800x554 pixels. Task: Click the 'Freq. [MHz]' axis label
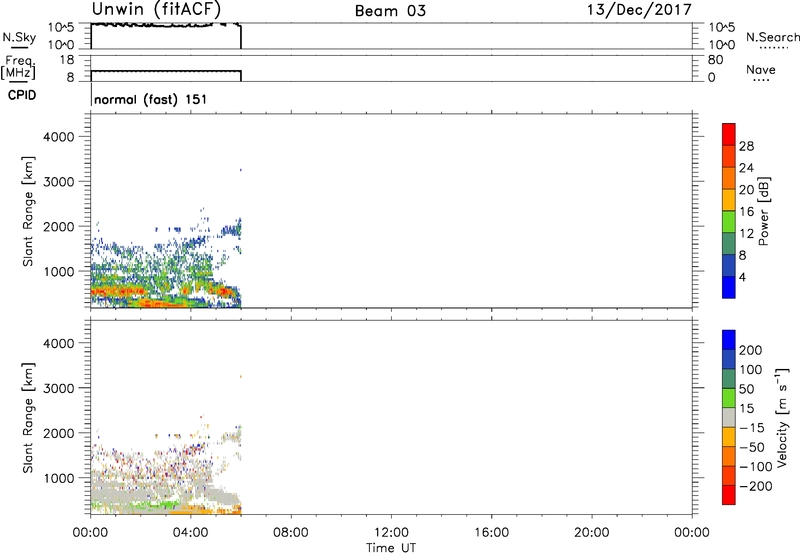(x=18, y=68)
